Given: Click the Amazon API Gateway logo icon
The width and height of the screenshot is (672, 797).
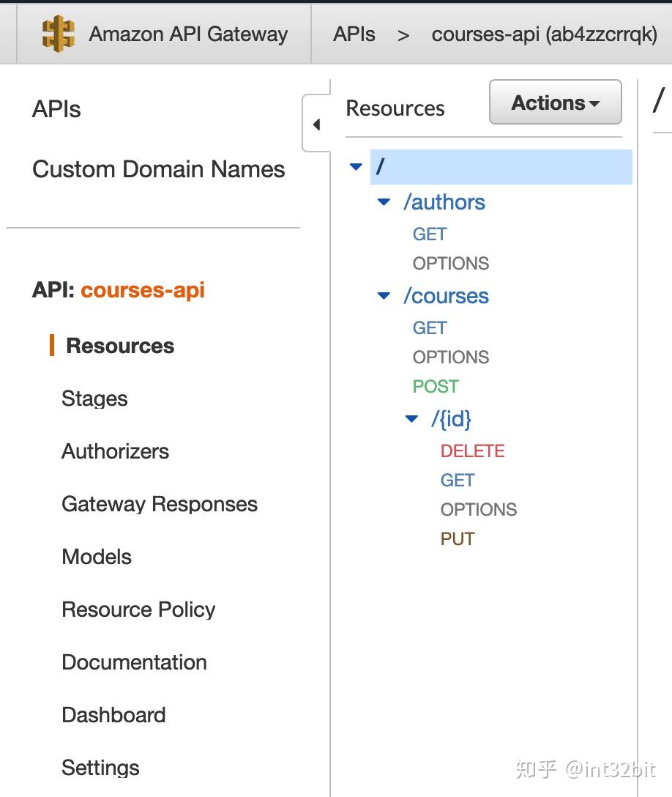Looking at the screenshot, I should (58, 34).
